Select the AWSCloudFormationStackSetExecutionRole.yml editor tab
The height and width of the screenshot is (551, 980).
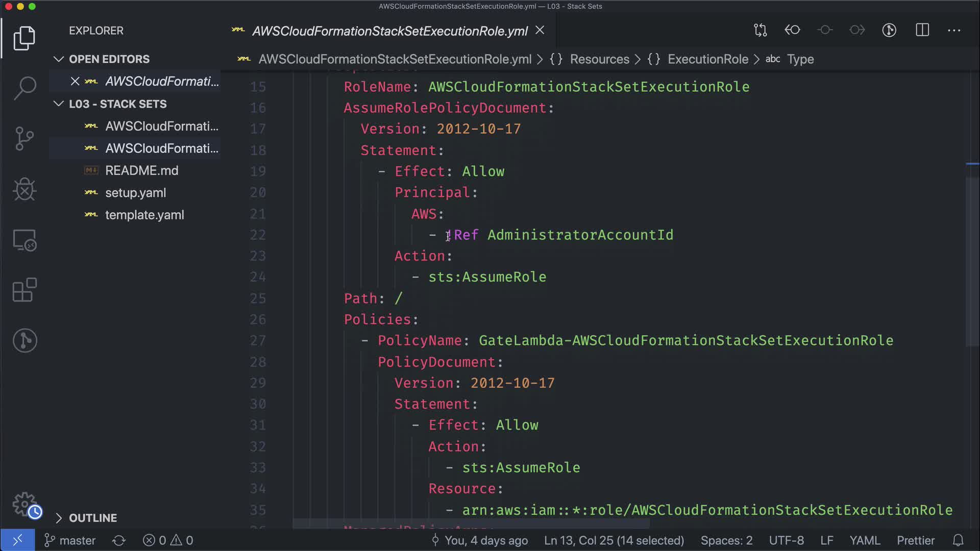pyautogui.click(x=389, y=31)
